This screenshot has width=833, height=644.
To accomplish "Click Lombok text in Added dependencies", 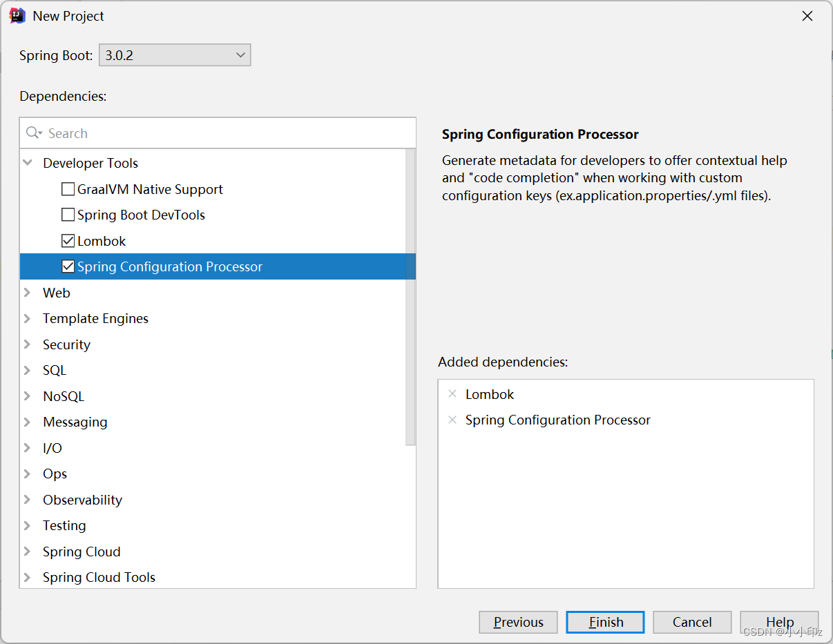I will tap(490, 394).
